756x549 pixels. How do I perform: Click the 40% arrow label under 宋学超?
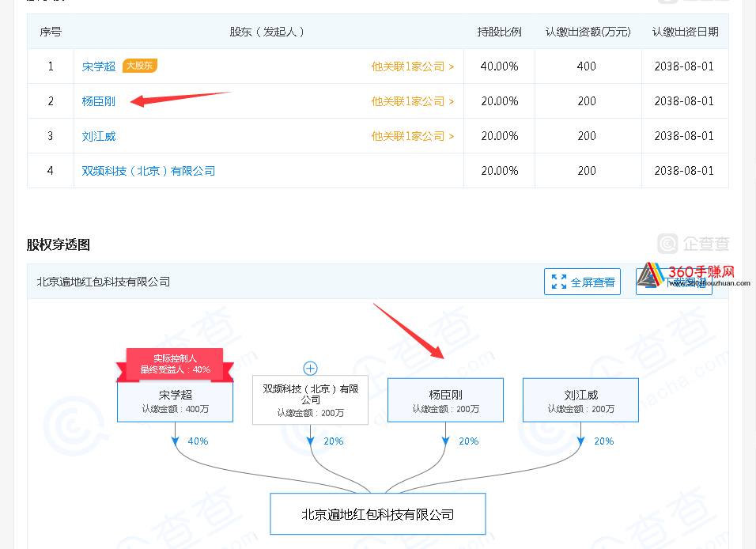tap(198, 441)
